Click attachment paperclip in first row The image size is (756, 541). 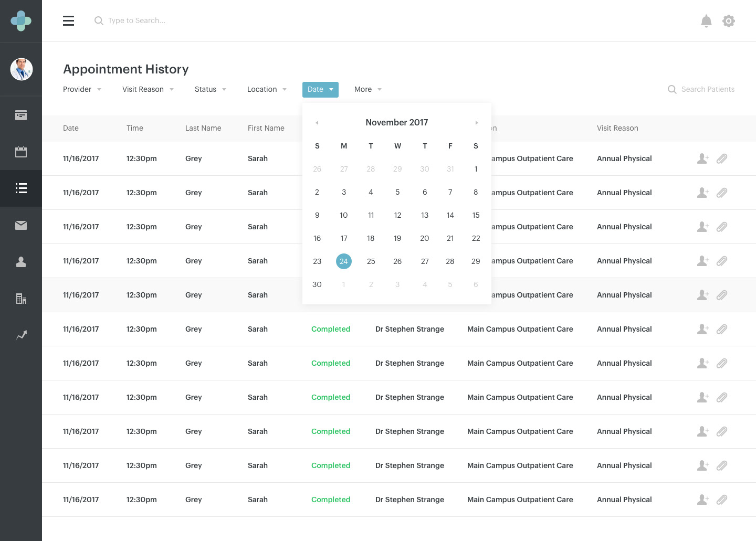722,158
